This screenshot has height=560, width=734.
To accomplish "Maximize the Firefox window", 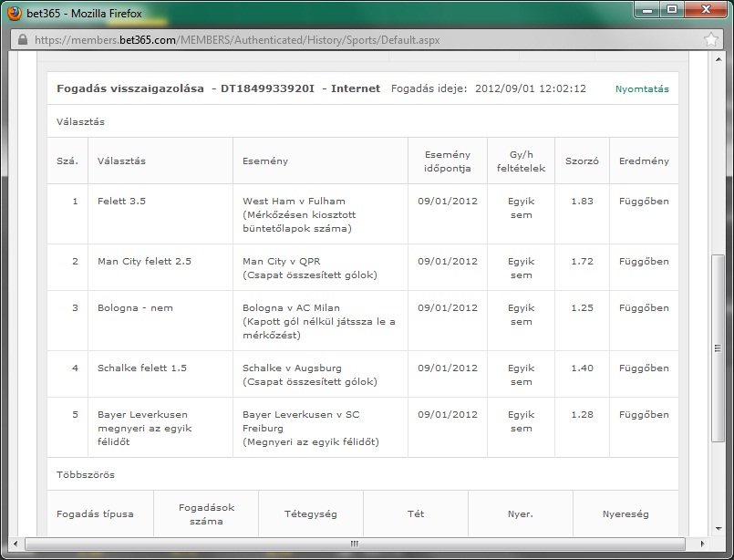I will click(x=672, y=10).
